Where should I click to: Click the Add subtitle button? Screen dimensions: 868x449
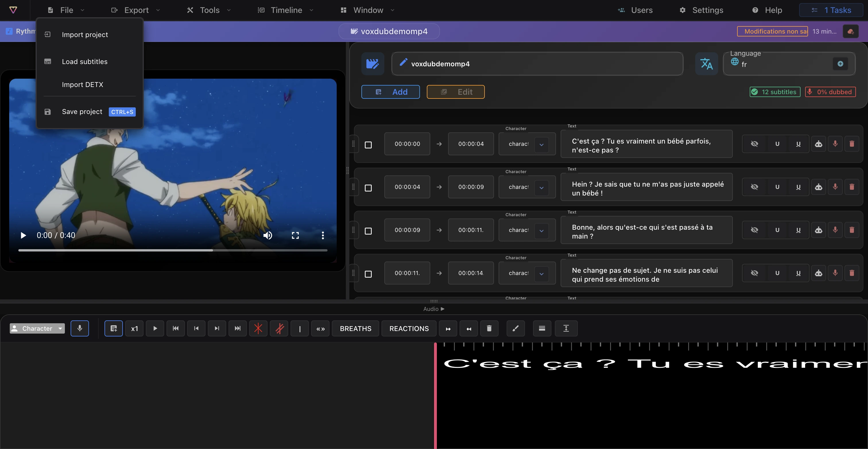pos(391,92)
